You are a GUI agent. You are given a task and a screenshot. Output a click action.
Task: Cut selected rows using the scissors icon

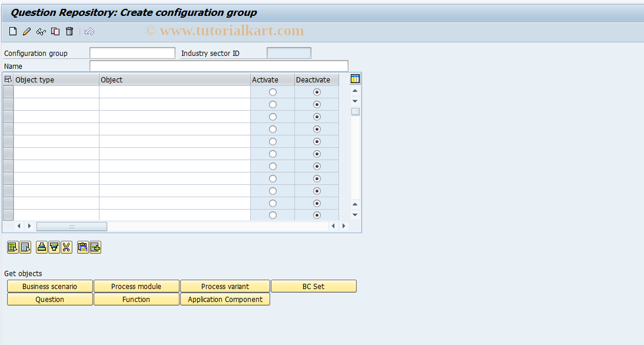[x=67, y=247]
